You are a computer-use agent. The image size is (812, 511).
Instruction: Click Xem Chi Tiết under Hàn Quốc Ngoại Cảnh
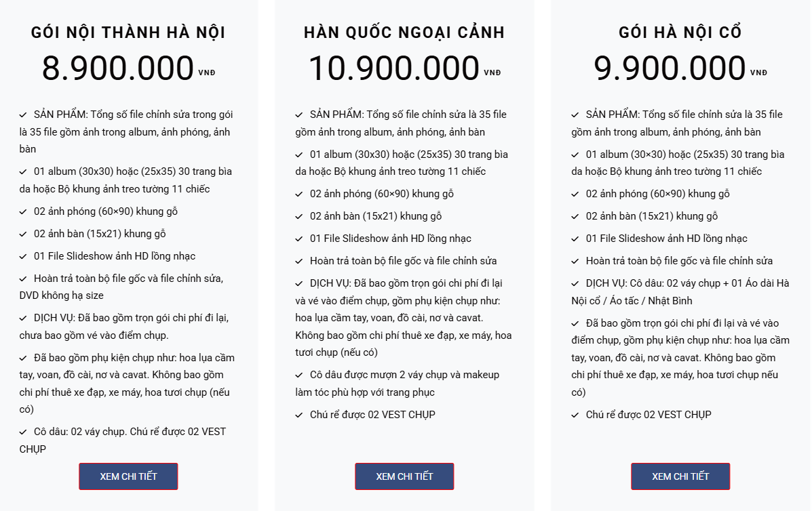[404, 476]
